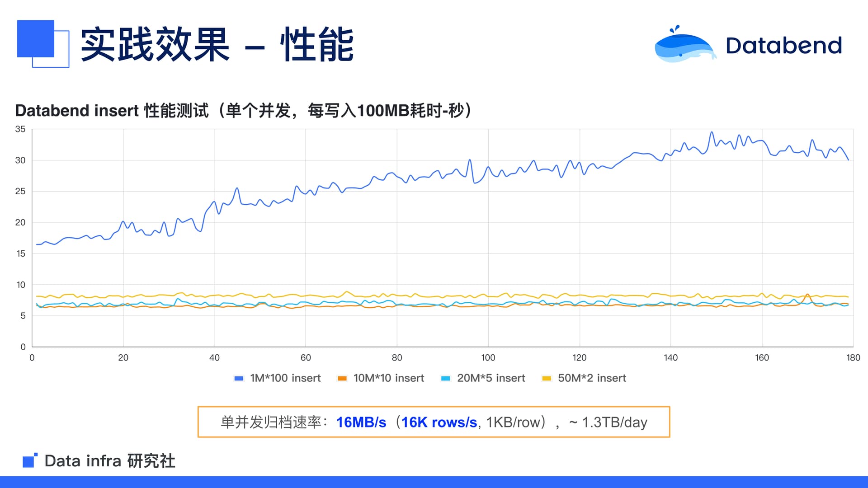Click the y-axis label '15'
The image size is (868, 488).
20,254
